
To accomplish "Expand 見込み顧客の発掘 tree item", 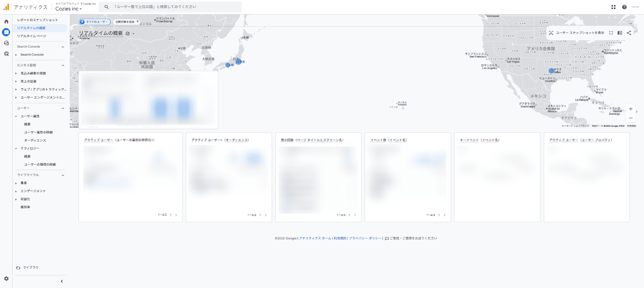I will [x=16, y=74].
